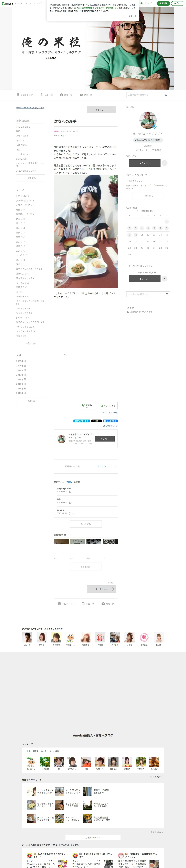
Task: Click 一覧を見る under 最新の記事
Action: 30,178
